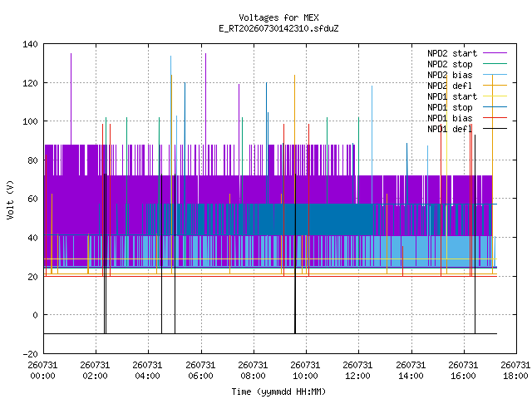Click the orange NPD2 defl legend line
This screenshot has height=399, width=532.
495,85
